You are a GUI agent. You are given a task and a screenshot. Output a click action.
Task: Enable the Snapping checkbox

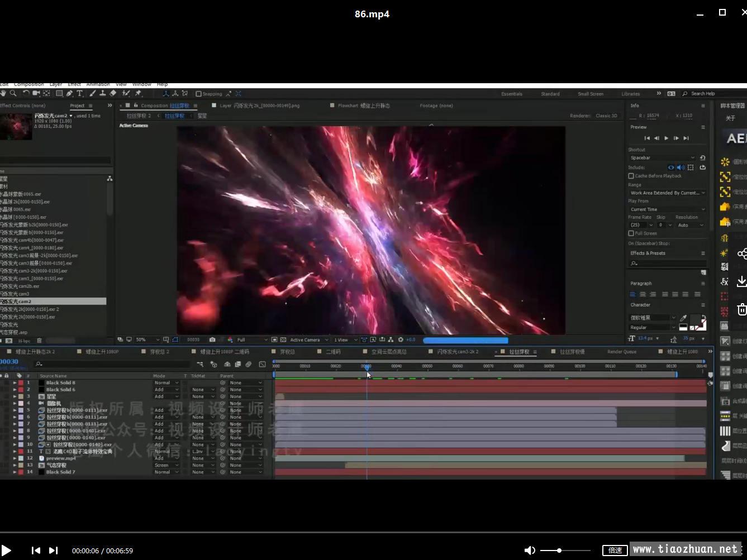click(198, 94)
